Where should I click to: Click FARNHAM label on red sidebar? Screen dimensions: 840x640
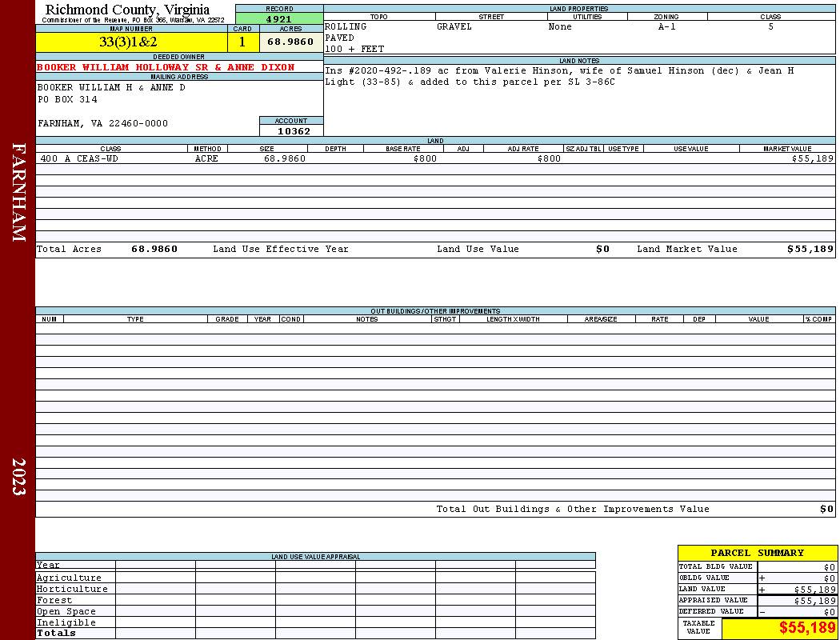pos(18,192)
